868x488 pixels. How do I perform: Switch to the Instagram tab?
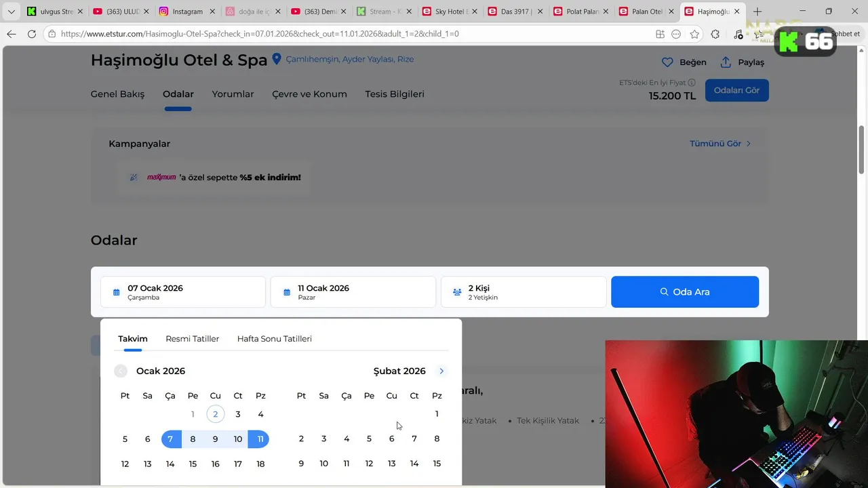coord(187,12)
